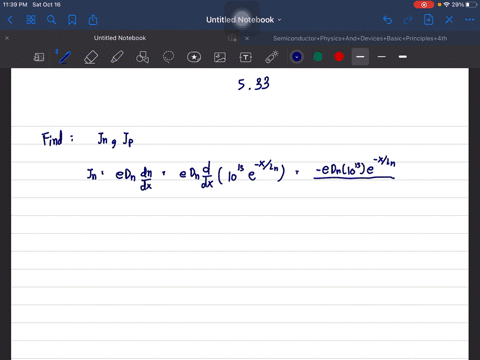Select the Highlighter tool

click(x=117, y=57)
